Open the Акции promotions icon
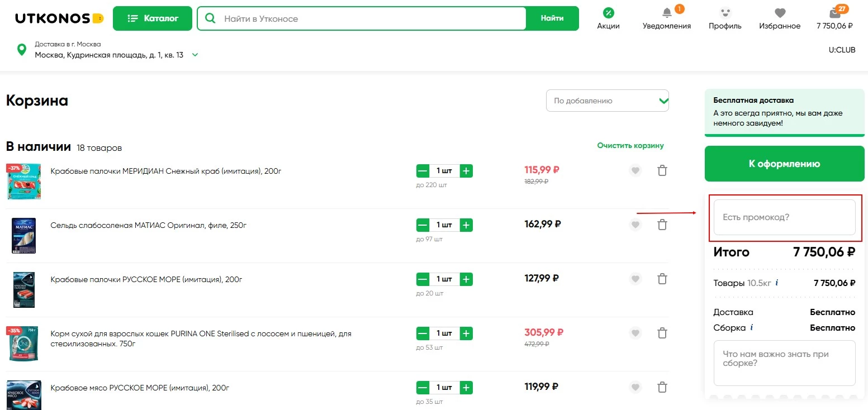This screenshot has height=410, width=868. pyautogui.click(x=608, y=13)
